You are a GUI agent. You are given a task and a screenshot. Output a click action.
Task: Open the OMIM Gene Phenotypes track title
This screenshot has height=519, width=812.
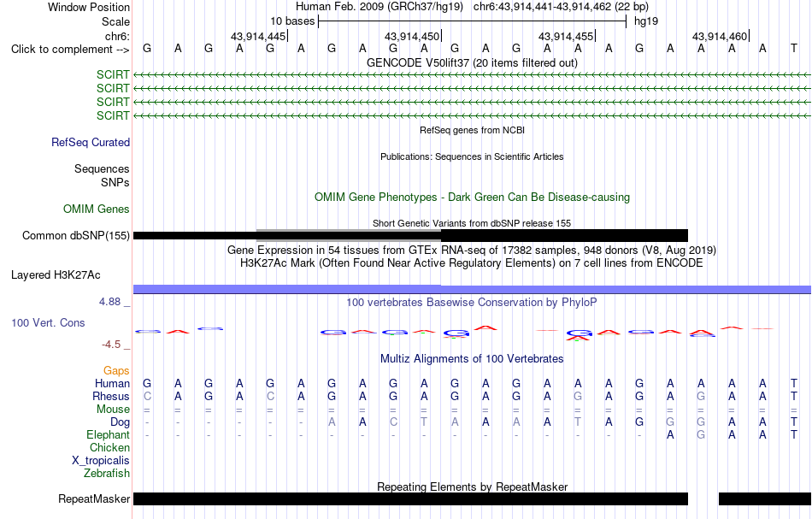click(472, 197)
